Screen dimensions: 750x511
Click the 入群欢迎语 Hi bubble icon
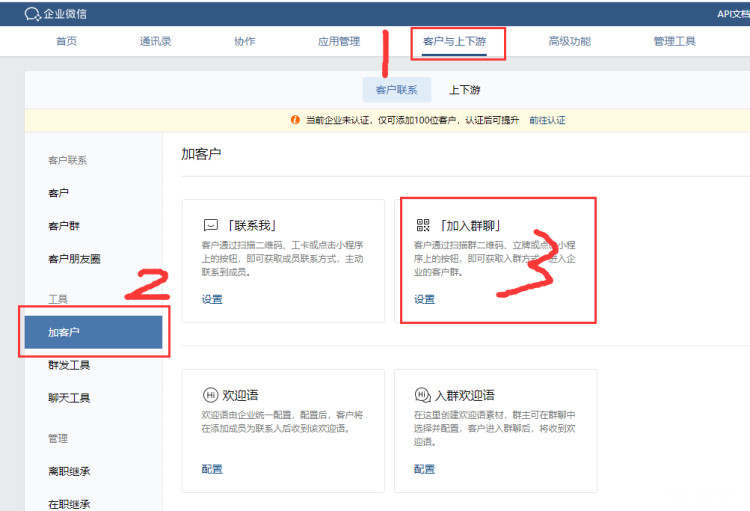pos(423,395)
